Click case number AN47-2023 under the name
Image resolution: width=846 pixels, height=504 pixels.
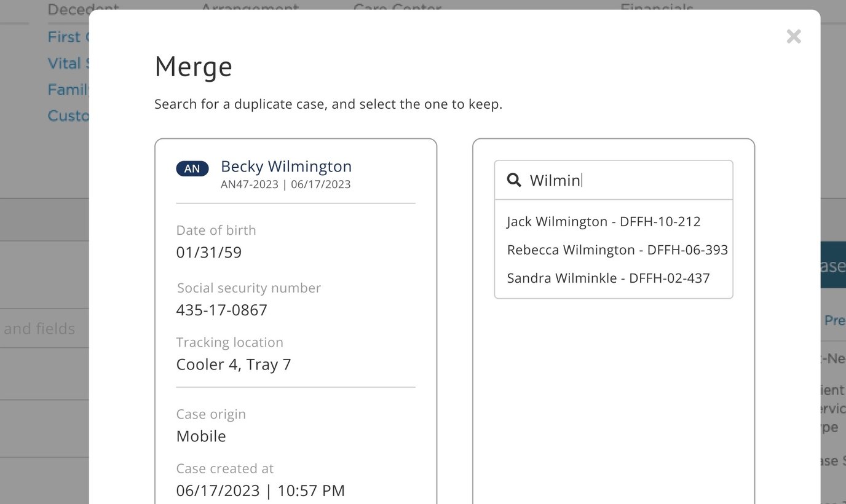pyautogui.click(x=249, y=184)
